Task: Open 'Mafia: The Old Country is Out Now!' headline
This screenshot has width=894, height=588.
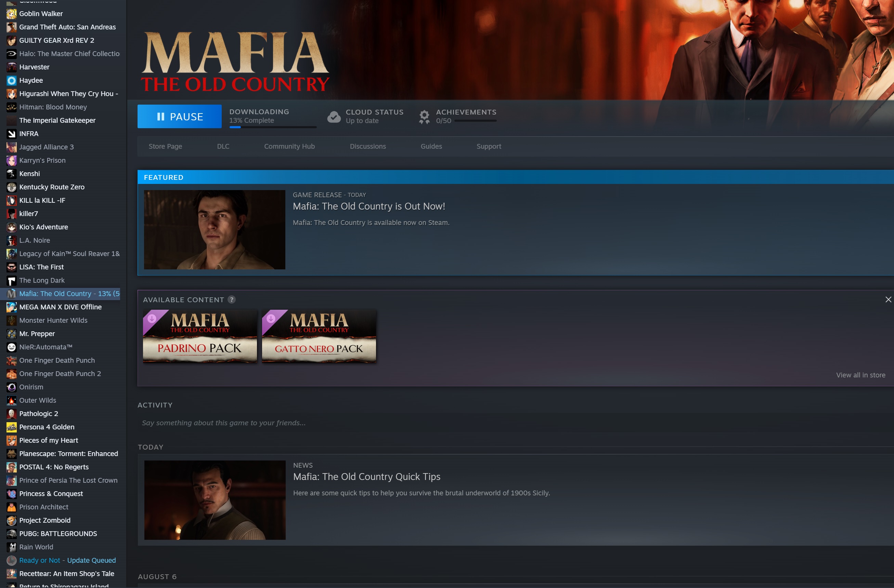Action: point(369,206)
